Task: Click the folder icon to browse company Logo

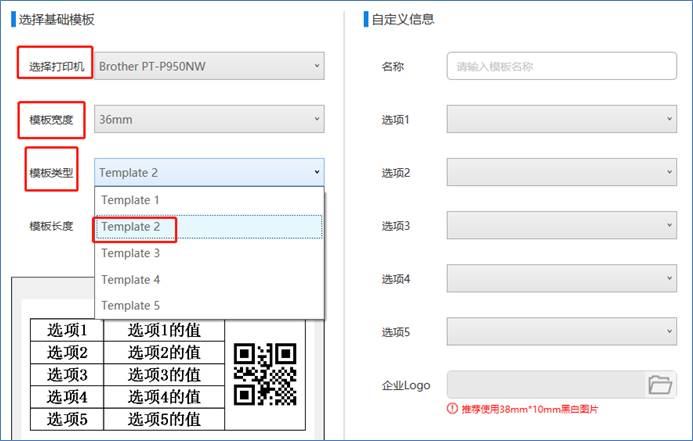Action: pyautogui.click(x=660, y=384)
